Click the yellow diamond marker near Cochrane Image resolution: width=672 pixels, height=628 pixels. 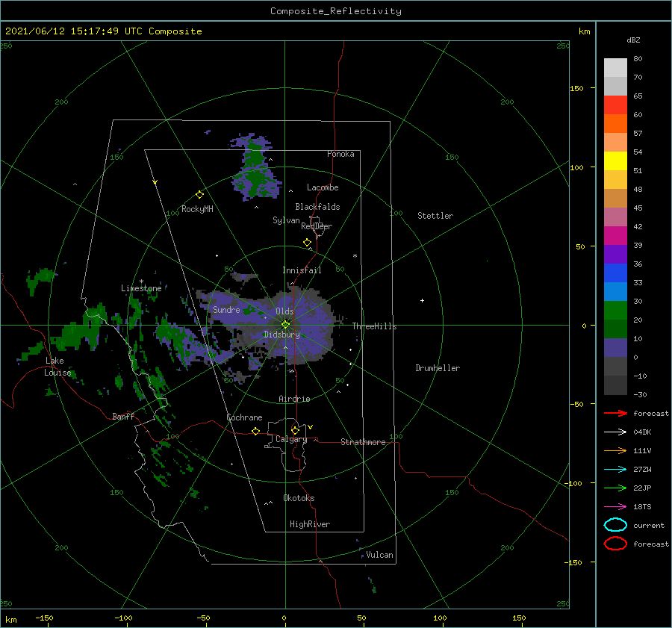pos(255,432)
